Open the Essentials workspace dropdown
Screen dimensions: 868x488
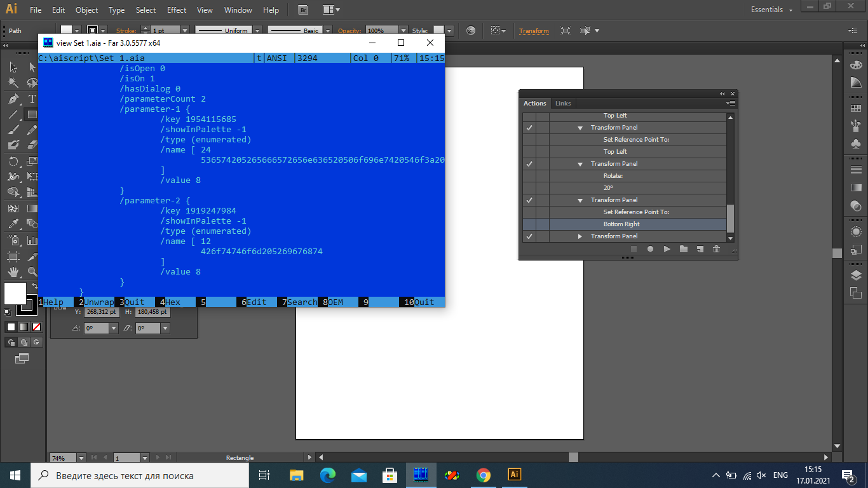click(x=772, y=10)
